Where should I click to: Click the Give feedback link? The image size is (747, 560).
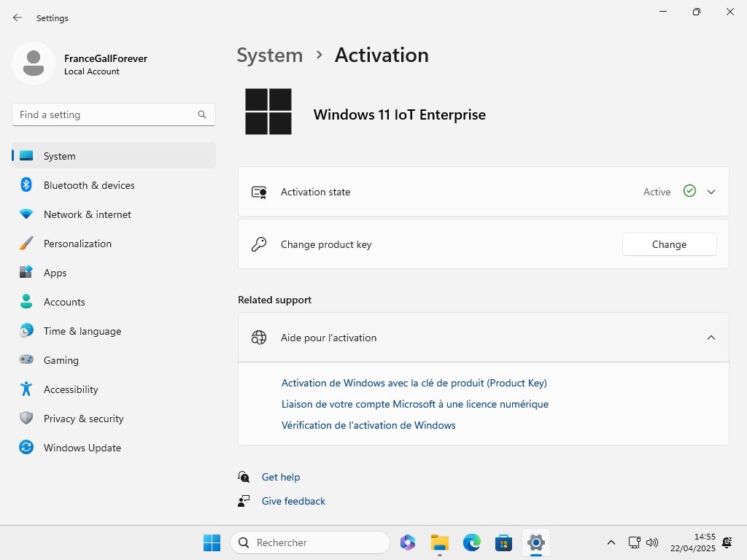click(293, 501)
